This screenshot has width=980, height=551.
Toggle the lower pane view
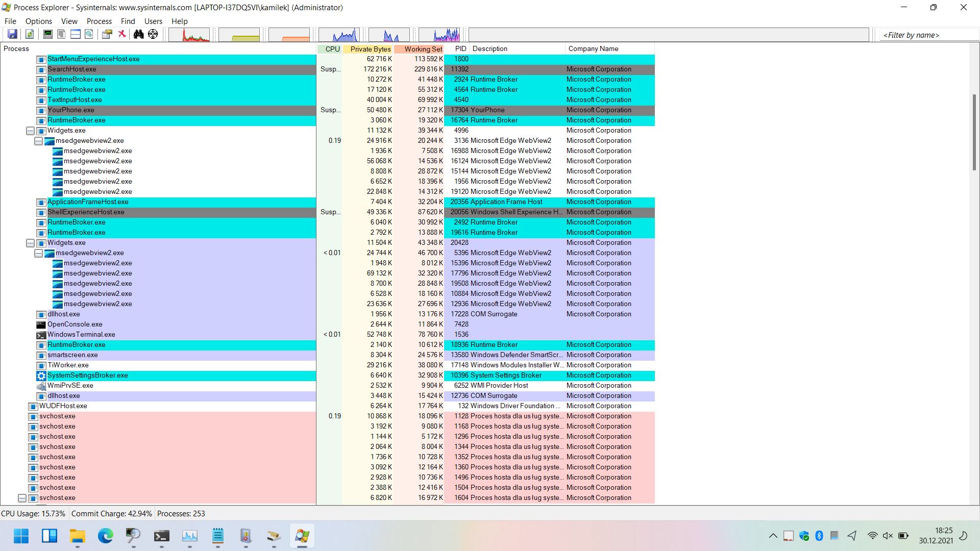tap(75, 34)
